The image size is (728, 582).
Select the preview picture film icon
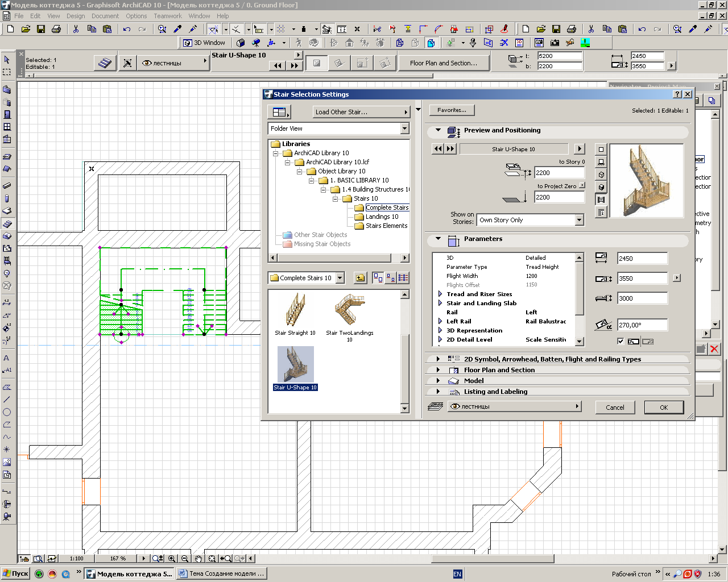(x=601, y=199)
